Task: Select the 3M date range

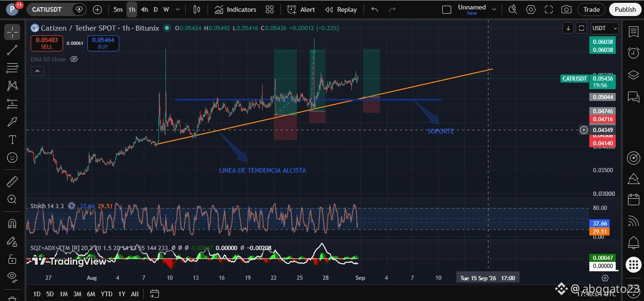Action: (x=77, y=294)
